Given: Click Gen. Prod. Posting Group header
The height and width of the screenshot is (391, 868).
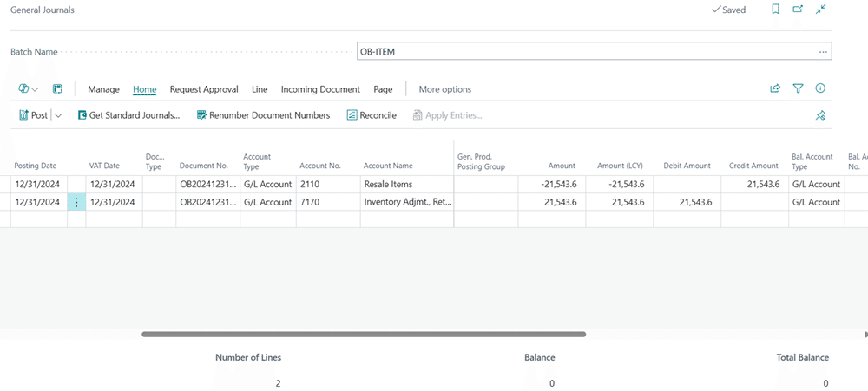Looking at the screenshot, I should [x=481, y=161].
